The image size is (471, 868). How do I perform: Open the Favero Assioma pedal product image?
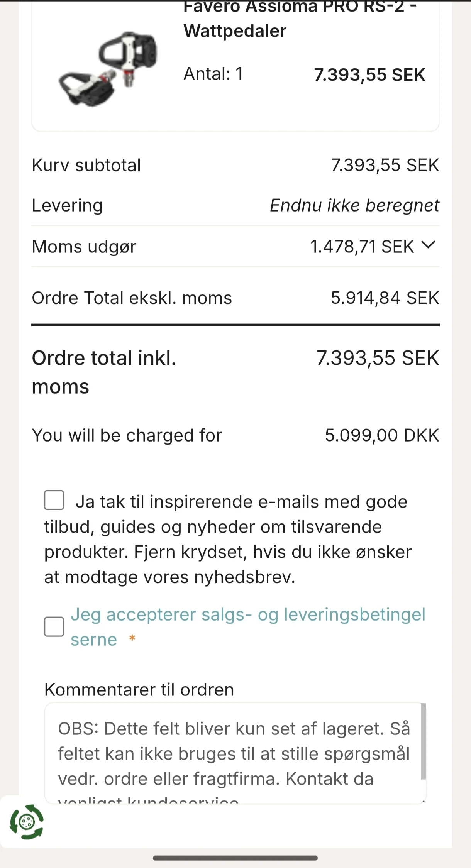coord(108,69)
